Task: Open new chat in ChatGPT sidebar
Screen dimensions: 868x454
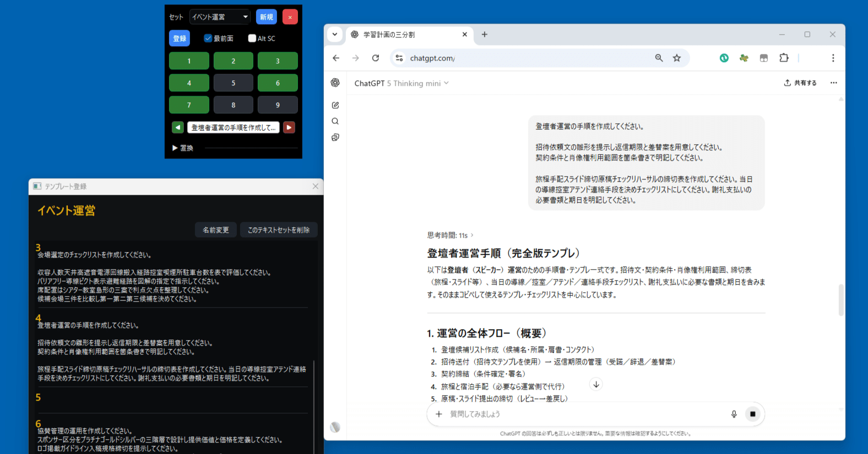Action: 335,105
